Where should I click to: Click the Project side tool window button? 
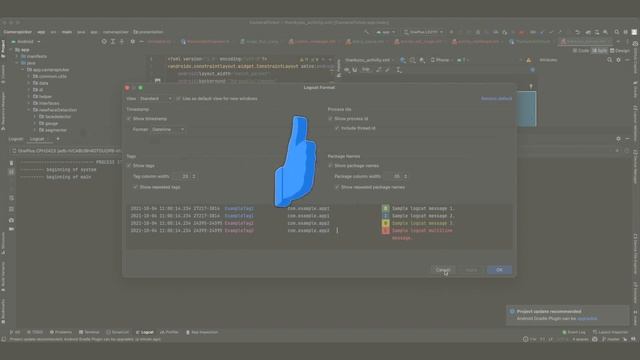click(x=3, y=48)
